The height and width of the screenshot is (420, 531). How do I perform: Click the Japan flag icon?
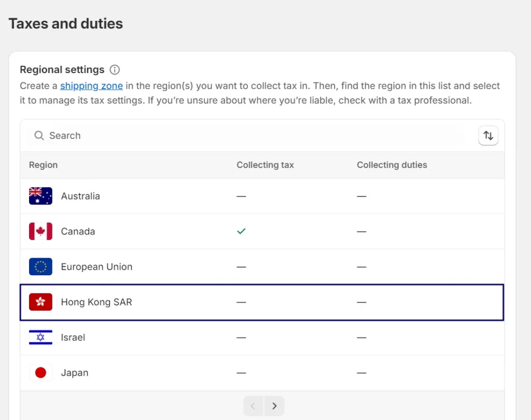(40, 372)
